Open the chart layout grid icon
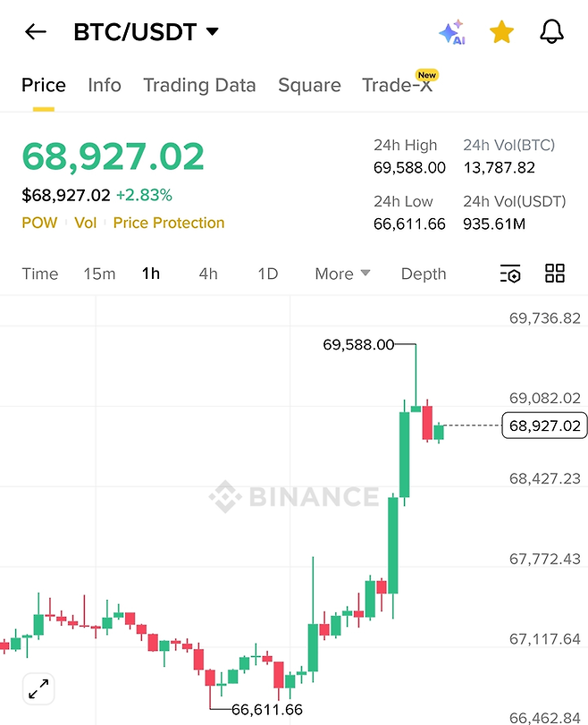The width and height of the screenshot is (588, 725). (555, 274)
